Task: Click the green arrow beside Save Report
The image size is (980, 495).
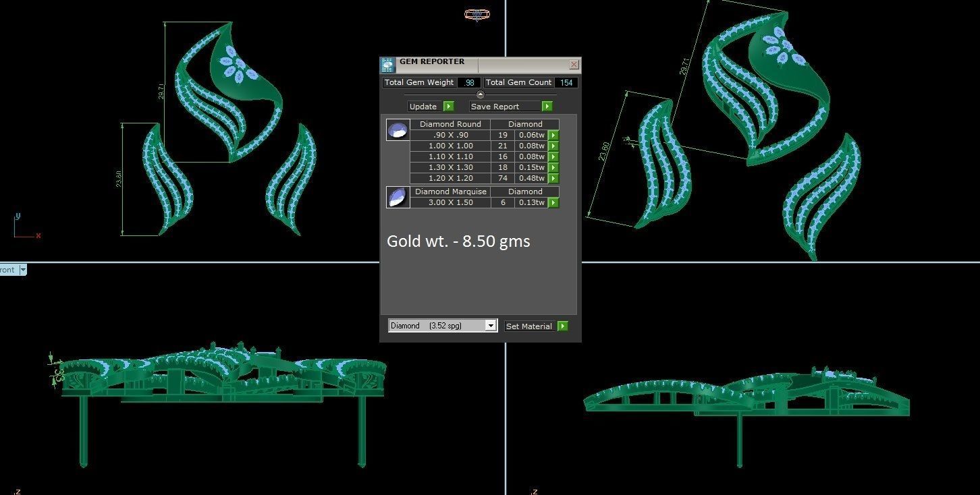Action: point(547,107)
